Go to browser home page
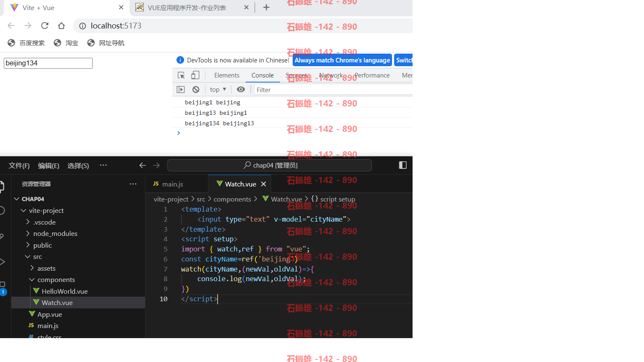Screen dimensions: 644x362 pyautogui.click(x=62, y=26)
